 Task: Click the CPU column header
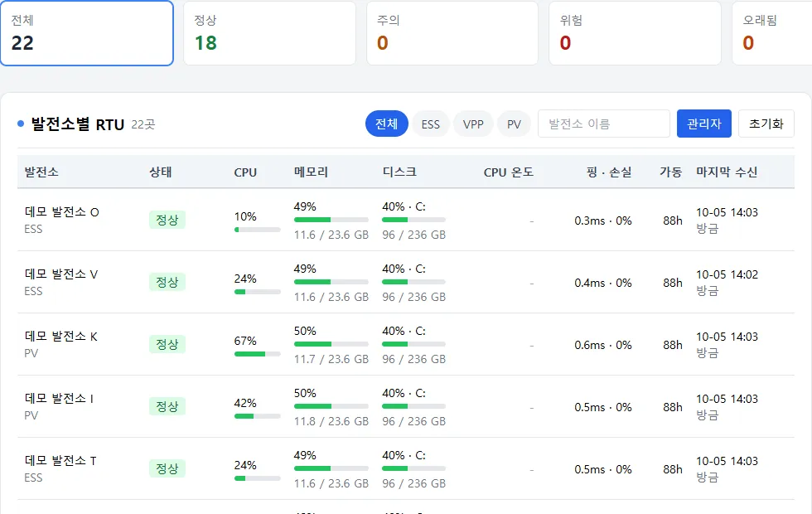(245, 172)
